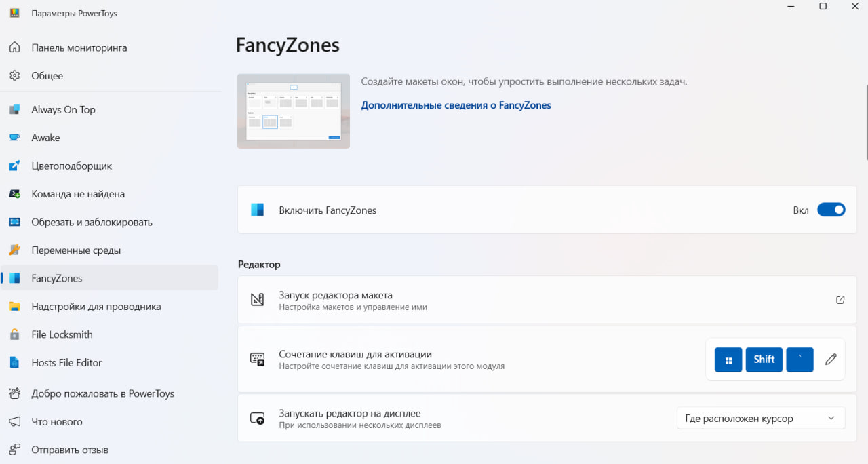Viewport: 868px width, 464px height.
Task: Select Общее settings in the sidebar
Action: (47, 76)
